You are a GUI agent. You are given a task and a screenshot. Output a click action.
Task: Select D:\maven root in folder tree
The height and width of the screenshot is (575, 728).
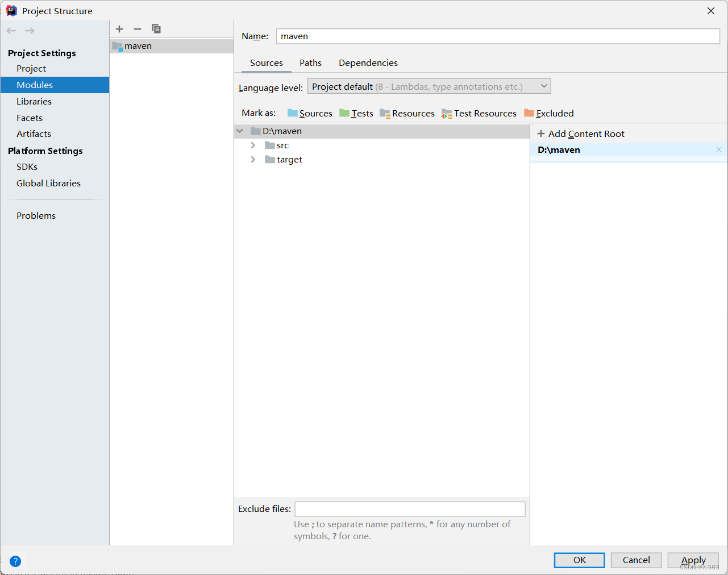tap(382, 131)
